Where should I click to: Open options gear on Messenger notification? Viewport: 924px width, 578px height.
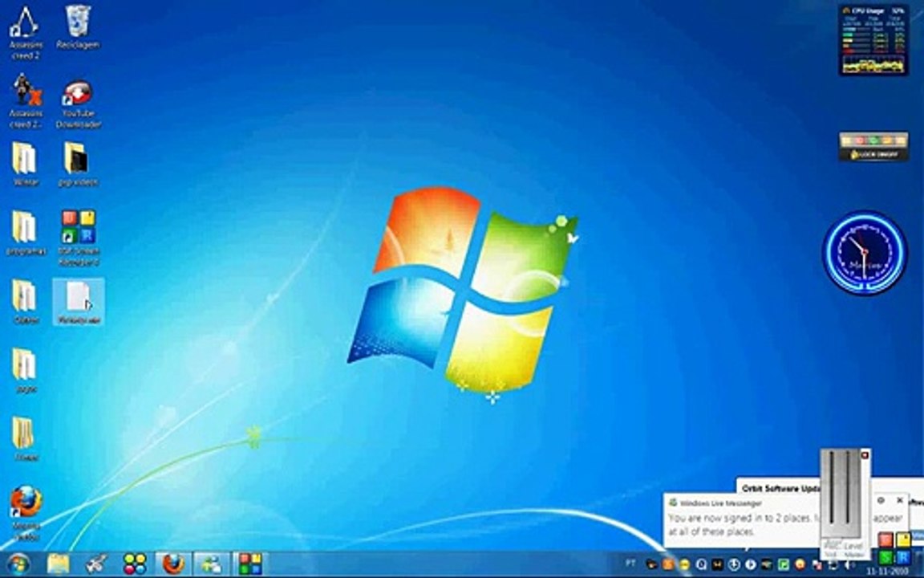click(881, 500)
